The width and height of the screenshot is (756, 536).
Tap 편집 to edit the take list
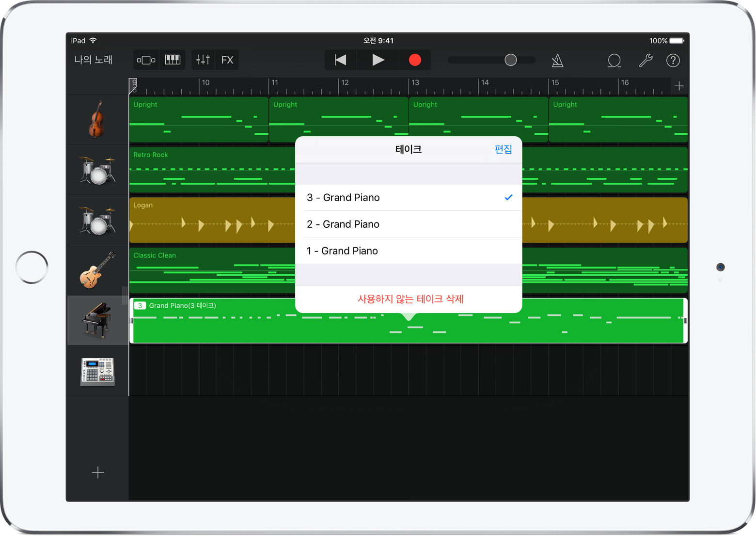point(503,149)
